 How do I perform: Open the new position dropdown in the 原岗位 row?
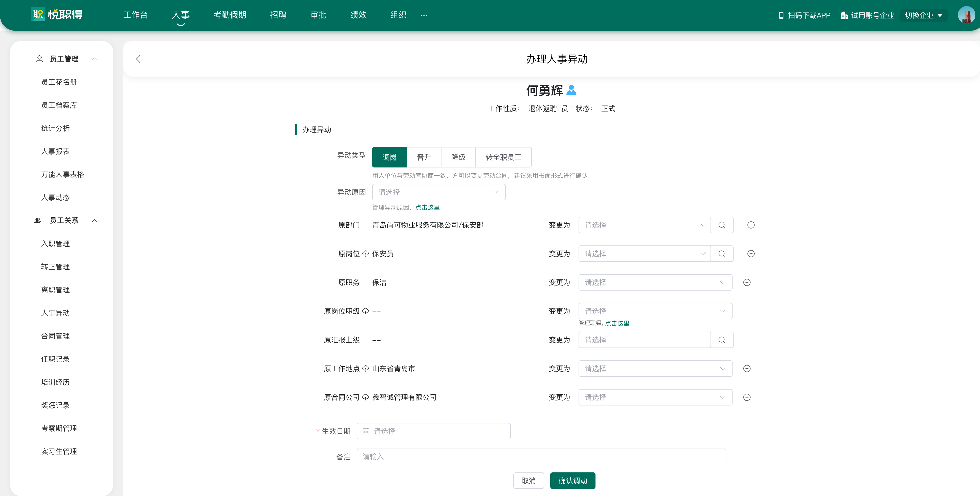pyautogui.click(x=644, y=254)
